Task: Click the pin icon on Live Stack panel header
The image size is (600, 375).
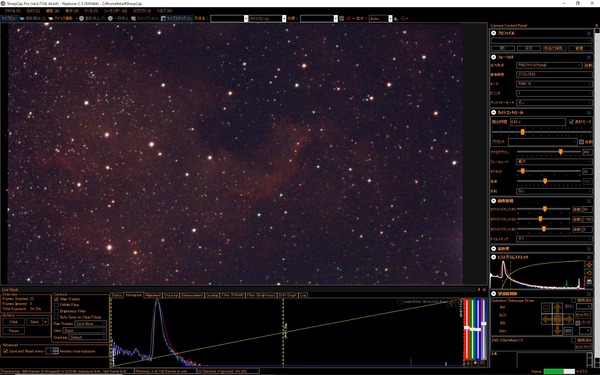Action: [x=479, y=290]
